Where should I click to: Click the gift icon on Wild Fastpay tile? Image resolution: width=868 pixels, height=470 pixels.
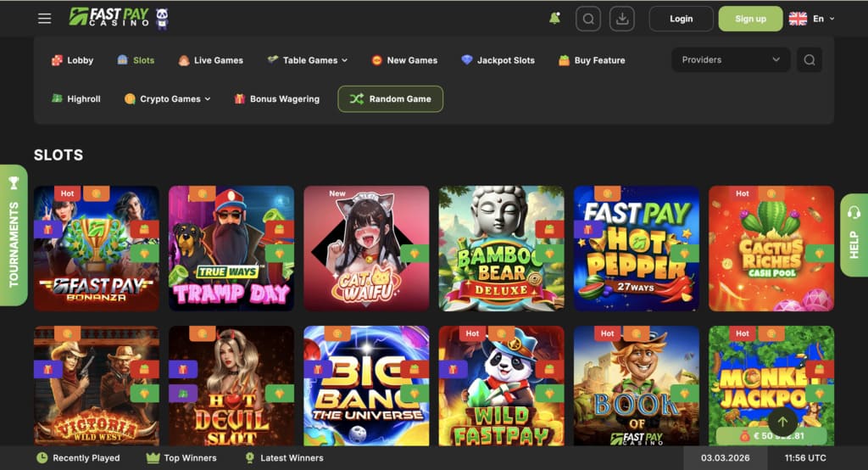453,369
